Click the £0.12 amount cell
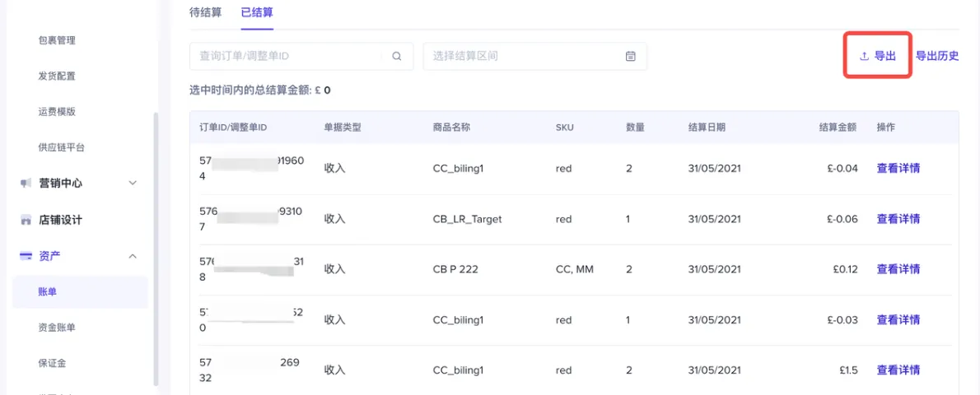This screenshot has width=980, height=395. pyautogui.click(x=845, y=269)
